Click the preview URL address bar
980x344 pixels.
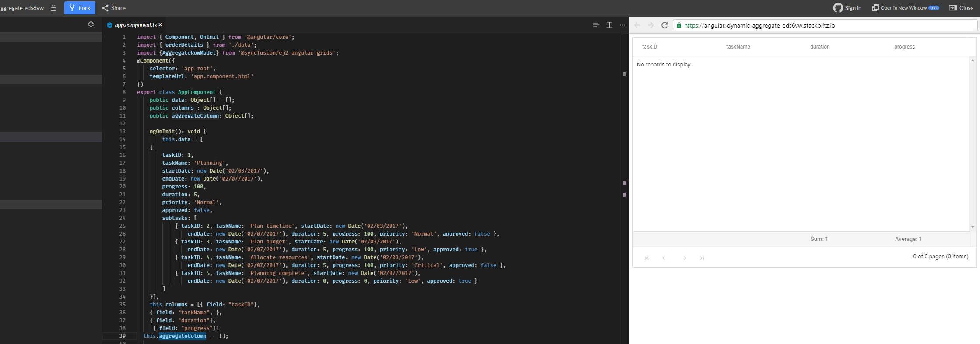point(825,25)
